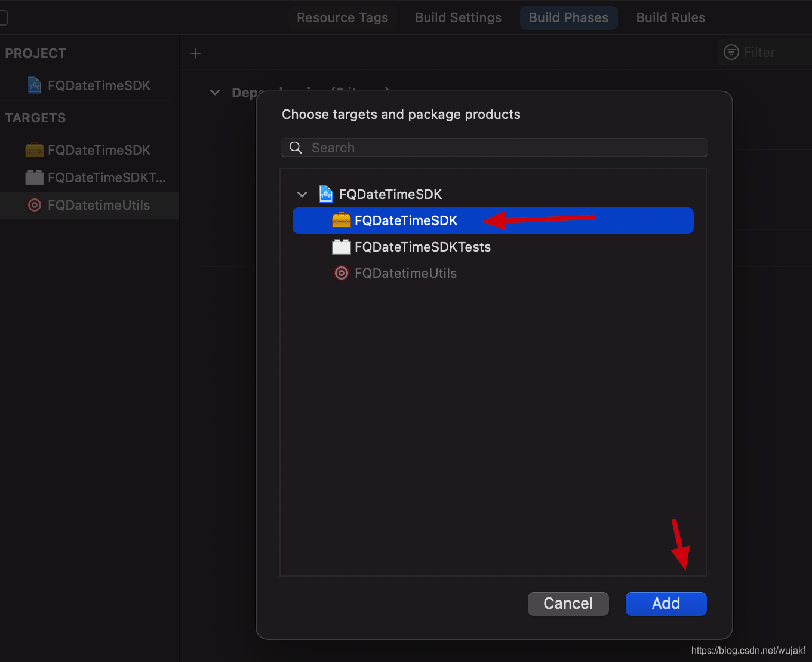The height and width of the screenshot is (662, 812).
Task: Select FQDatetimeUtils in the dialog list
Action: tap(493, 273)
